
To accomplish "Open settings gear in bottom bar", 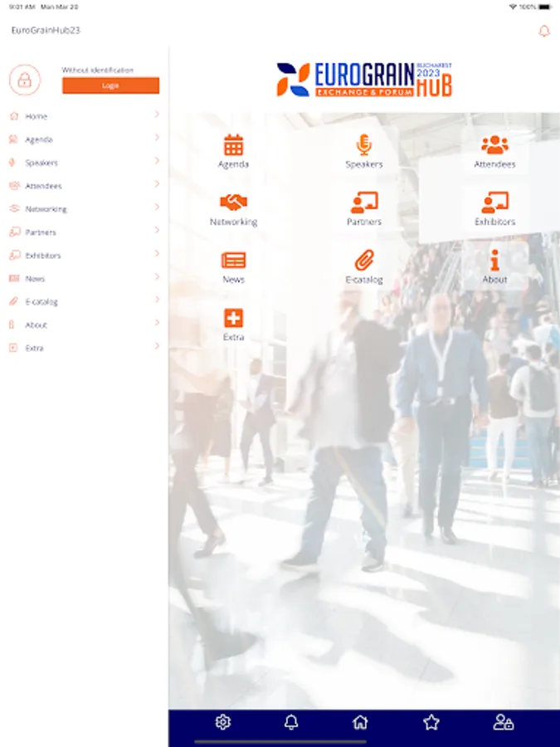I will tap(223, 722).
